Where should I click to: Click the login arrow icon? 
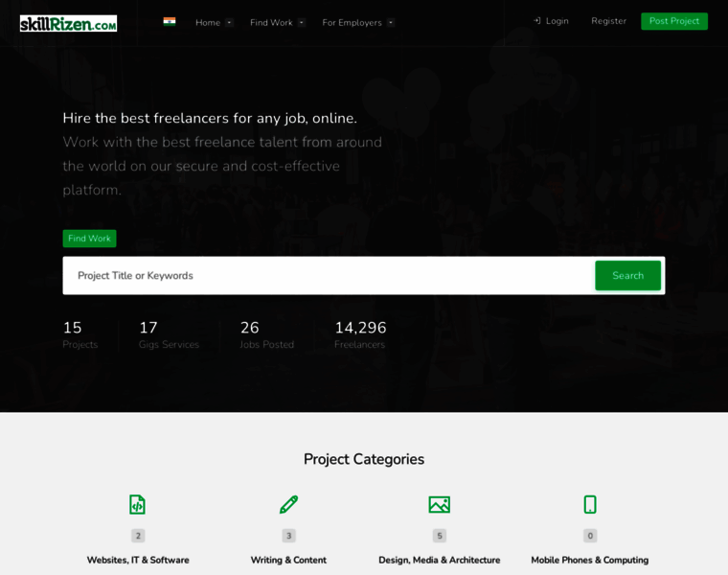pos(537,21)
